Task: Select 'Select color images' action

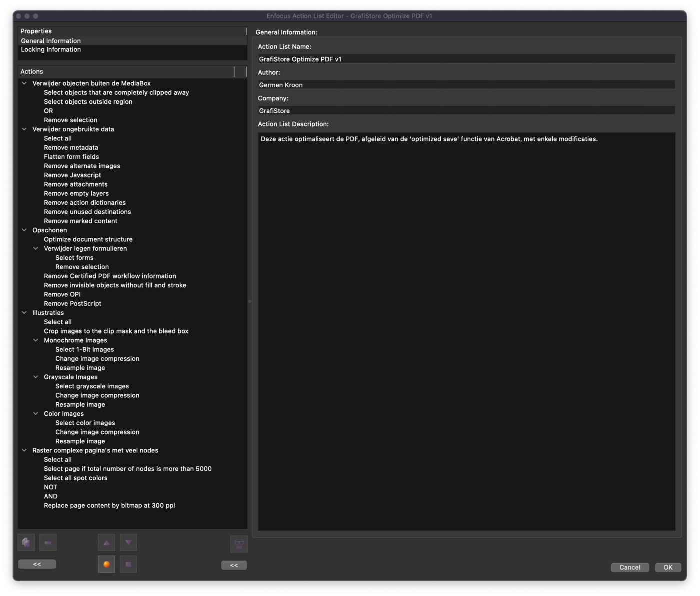Action: (x=85, y=423)
